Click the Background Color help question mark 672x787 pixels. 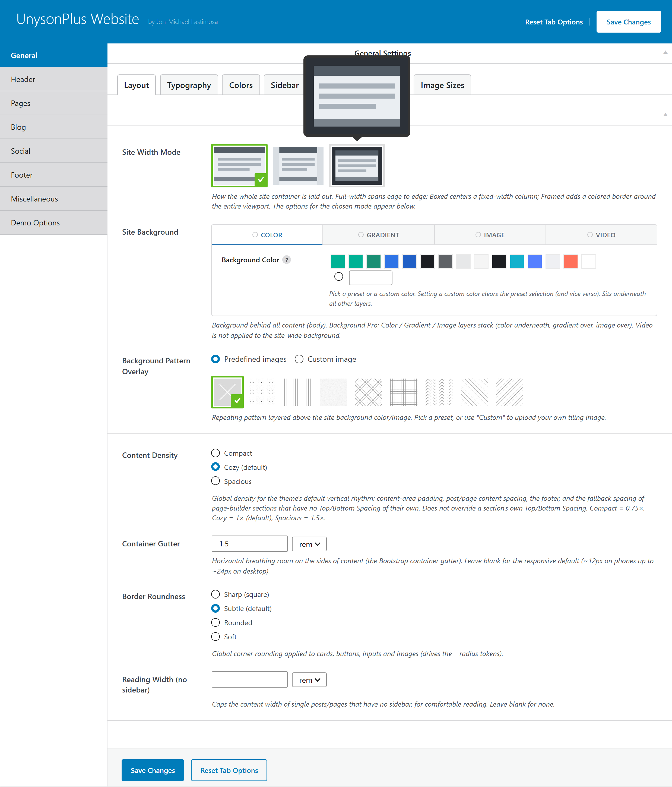tap(287, 260)
